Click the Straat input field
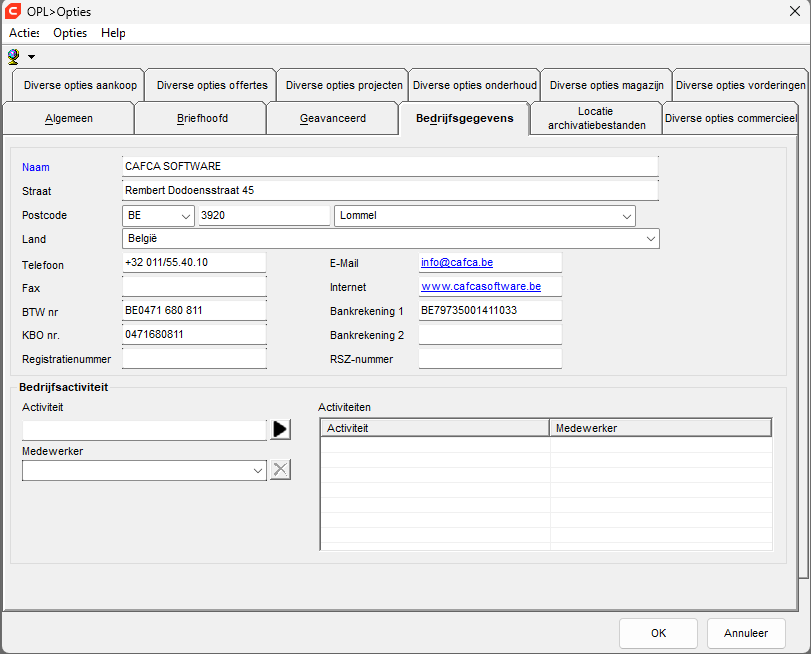This screenshot has width=811, height=654. click(391, 190)
